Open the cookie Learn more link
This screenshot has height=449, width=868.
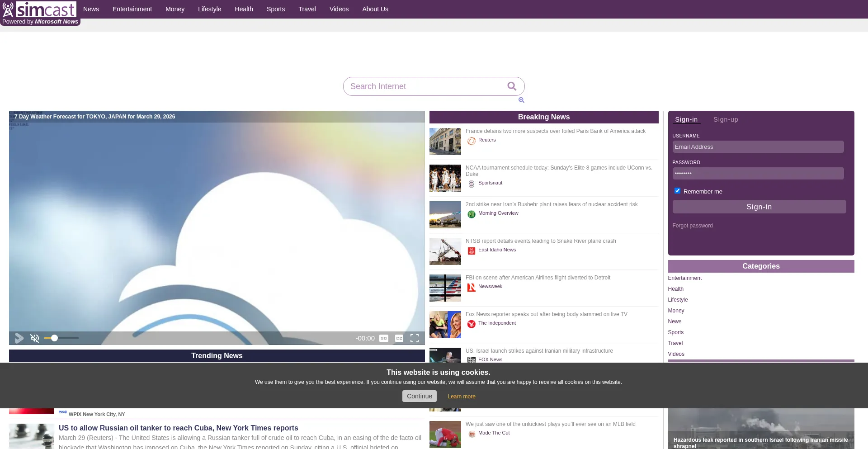pyautogui.click(x=462, y=397)
